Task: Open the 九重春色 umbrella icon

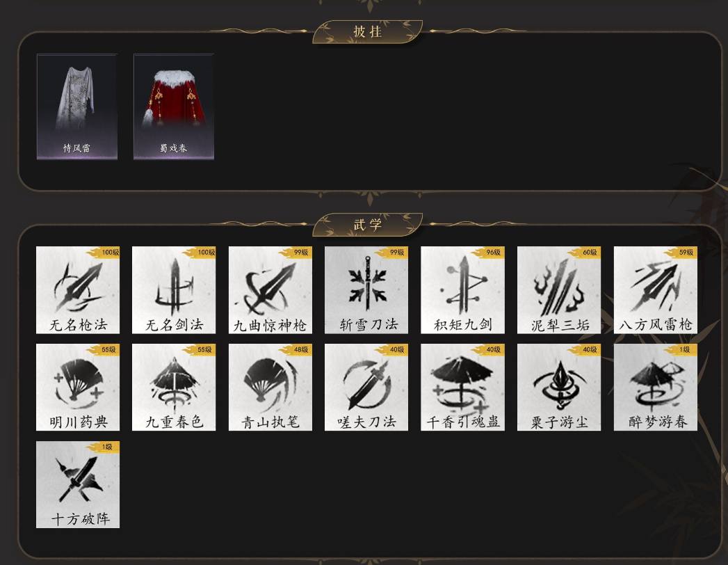Action: pos(174,387)
